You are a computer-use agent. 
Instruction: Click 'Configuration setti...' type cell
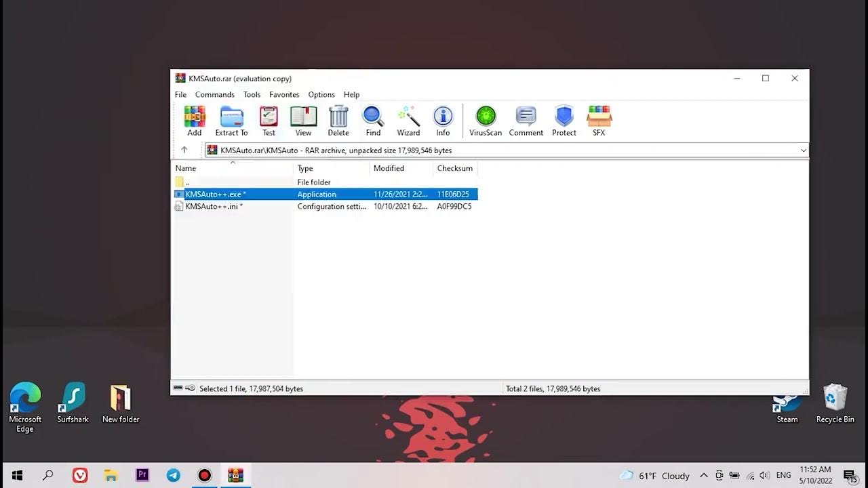332,207
